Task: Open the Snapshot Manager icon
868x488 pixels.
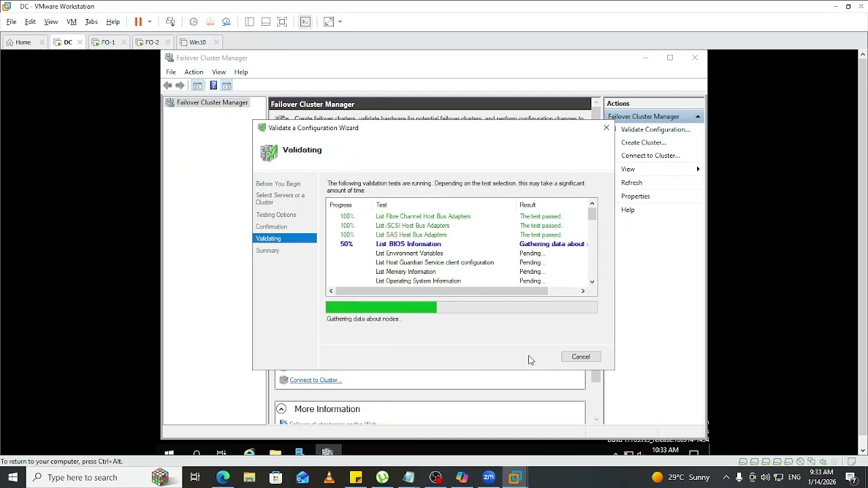Action: 226,22
